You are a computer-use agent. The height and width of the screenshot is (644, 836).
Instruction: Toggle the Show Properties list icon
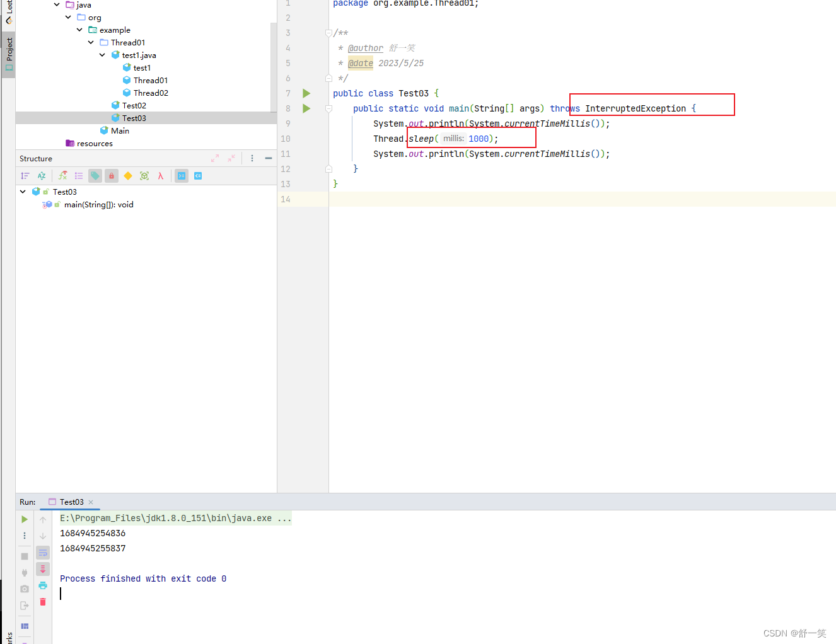click(79, 176)
